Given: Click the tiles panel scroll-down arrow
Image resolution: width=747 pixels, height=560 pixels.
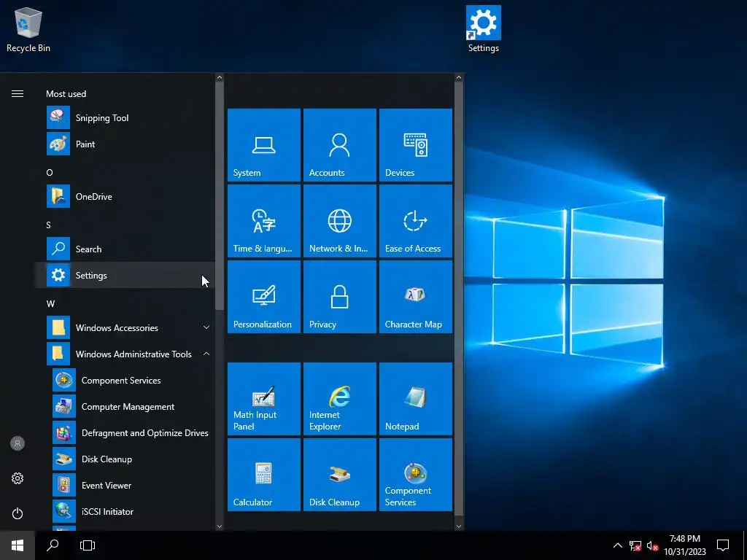Looking at the screenshot, I should point(458,526).
